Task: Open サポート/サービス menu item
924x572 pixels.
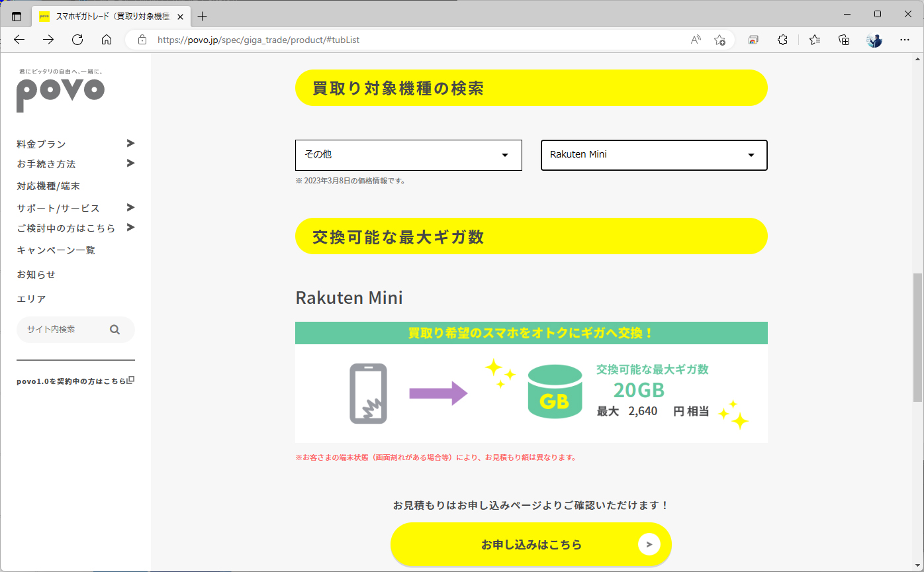Action: point(58,208)
